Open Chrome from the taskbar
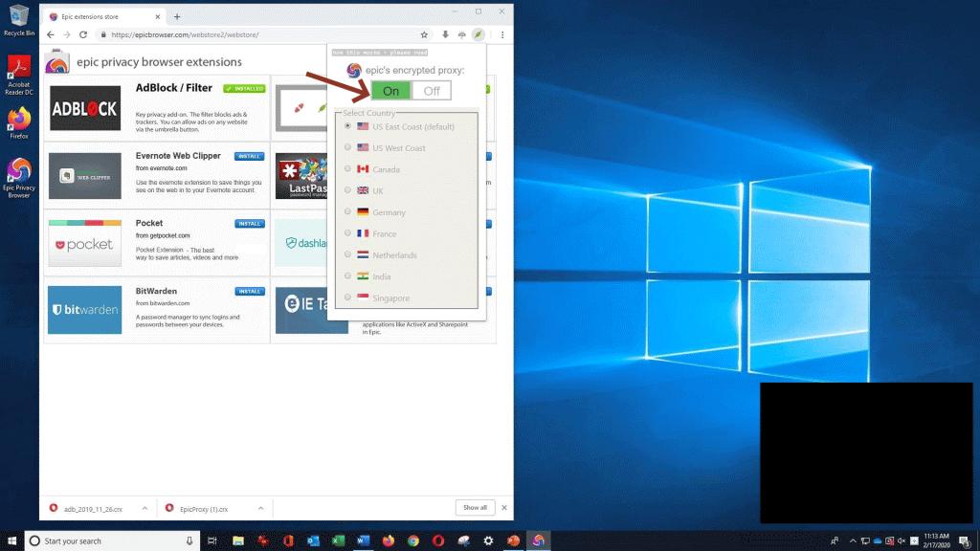 413,541
